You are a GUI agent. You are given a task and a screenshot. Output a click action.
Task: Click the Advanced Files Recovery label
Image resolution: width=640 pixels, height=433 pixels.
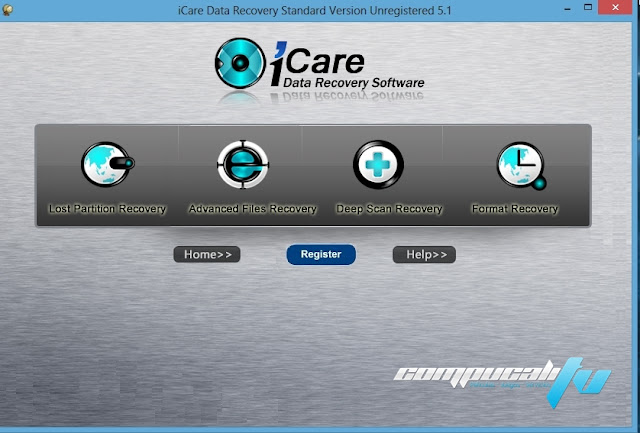coord(252,209)
